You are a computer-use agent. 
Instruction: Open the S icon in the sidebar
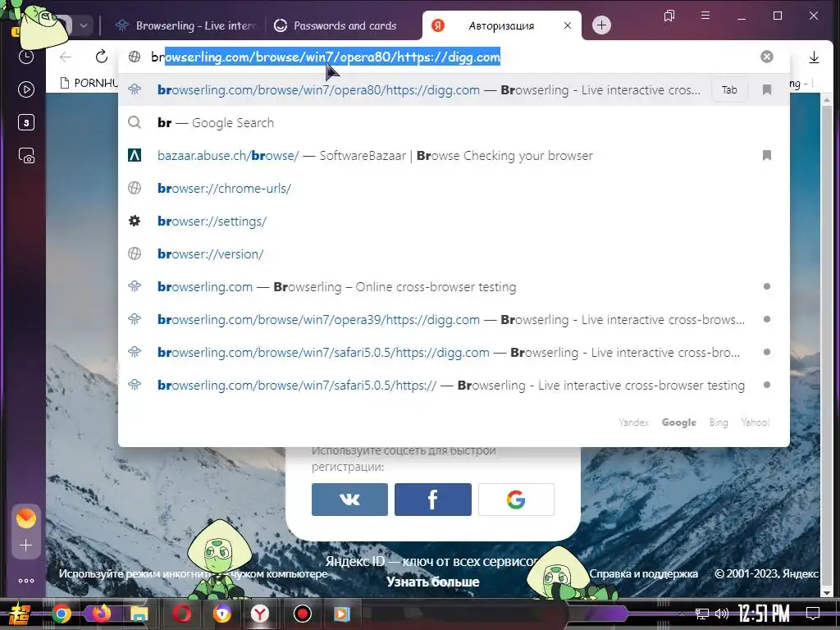point(25,123)
